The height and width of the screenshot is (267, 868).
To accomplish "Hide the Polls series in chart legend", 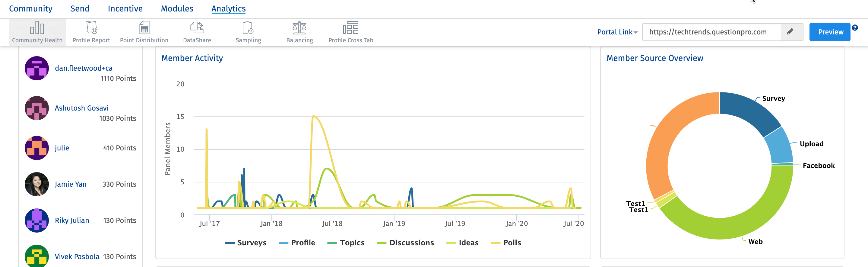I will tap(506, 243).
